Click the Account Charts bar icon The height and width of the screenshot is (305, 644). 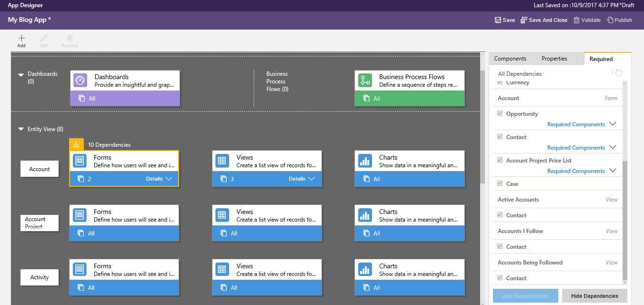pos(364,161)
